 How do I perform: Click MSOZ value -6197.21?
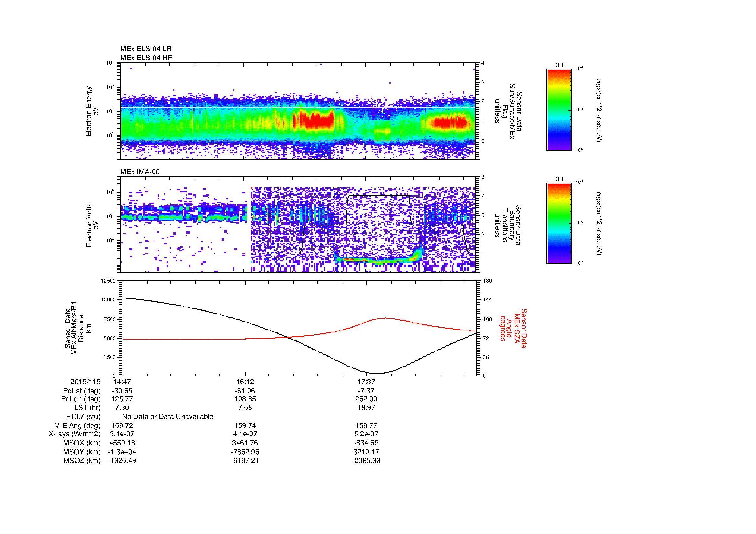click(245, 461)
